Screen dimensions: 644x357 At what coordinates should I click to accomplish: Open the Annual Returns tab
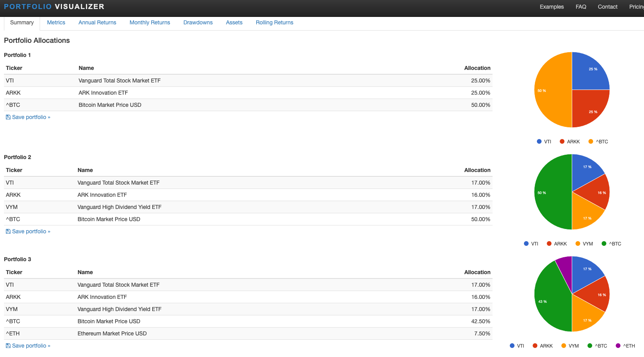tap(97, 22)
